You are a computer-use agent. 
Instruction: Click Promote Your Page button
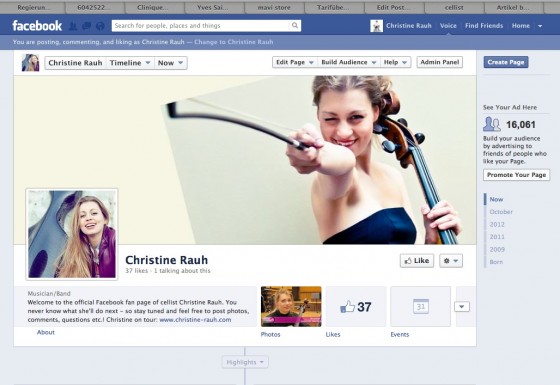pos(516,175)
